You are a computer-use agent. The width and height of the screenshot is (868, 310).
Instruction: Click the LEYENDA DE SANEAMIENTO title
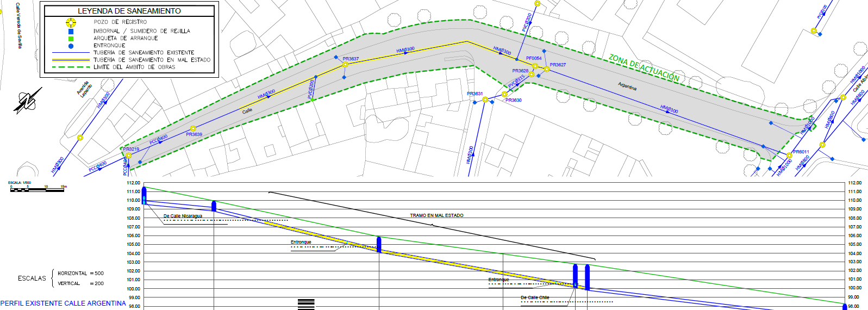[129, 11]
